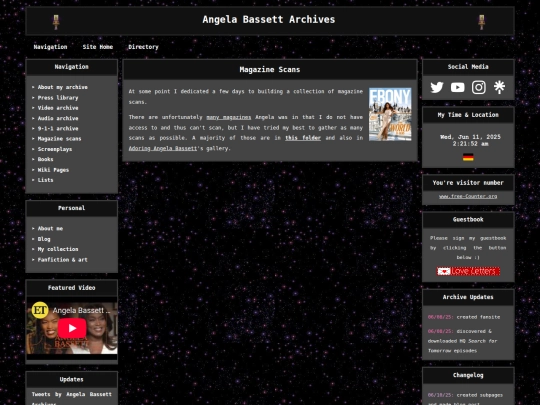The height and width of the screenshot is (405, 540).
Task: Open the www.free-counter.org link
Action: pyautogui.click(x=468, y=196)
